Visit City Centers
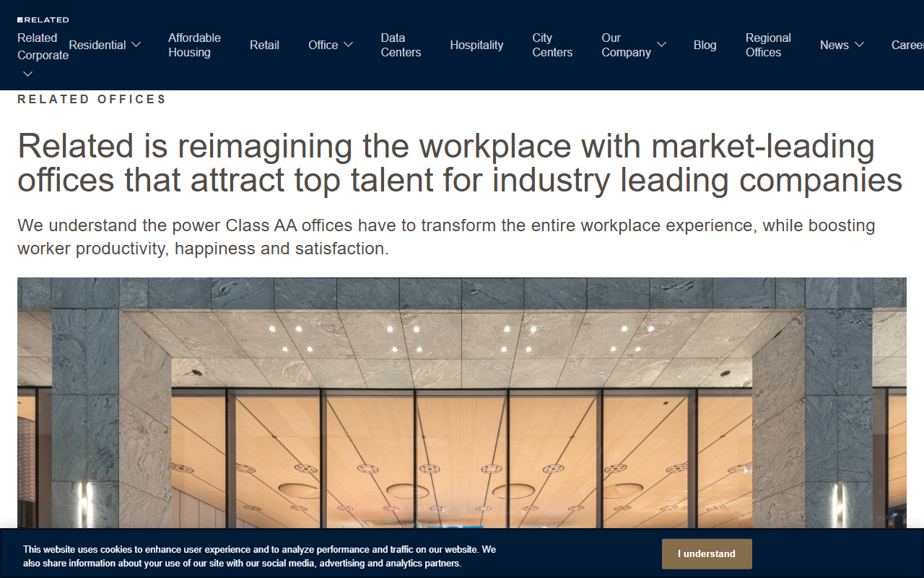 (552, 45)
